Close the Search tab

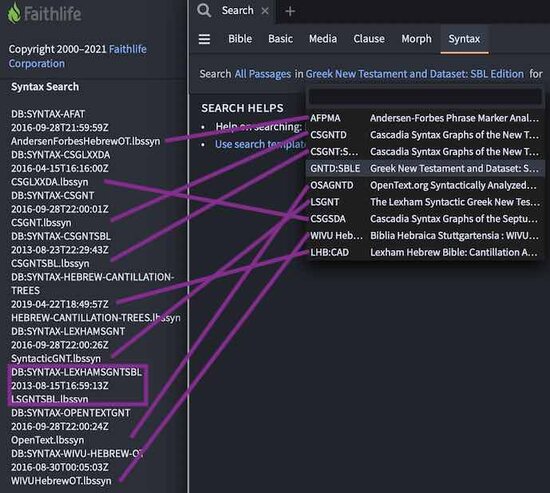(x=265, y=11)
